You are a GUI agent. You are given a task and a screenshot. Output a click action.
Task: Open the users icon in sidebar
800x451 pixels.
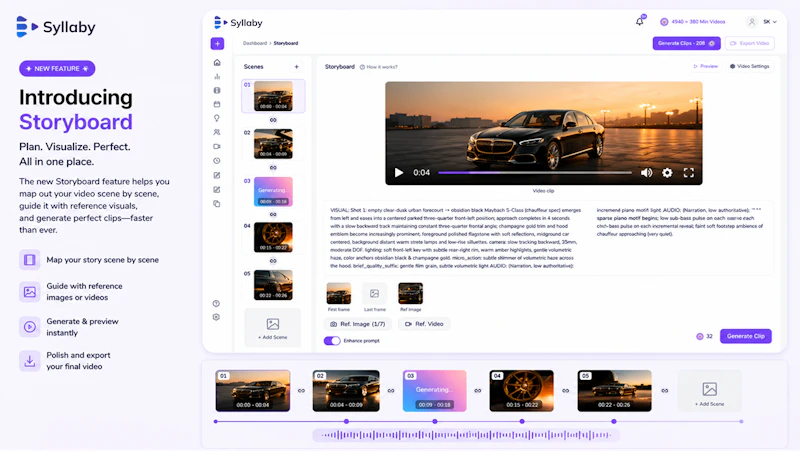pos(217,132)
